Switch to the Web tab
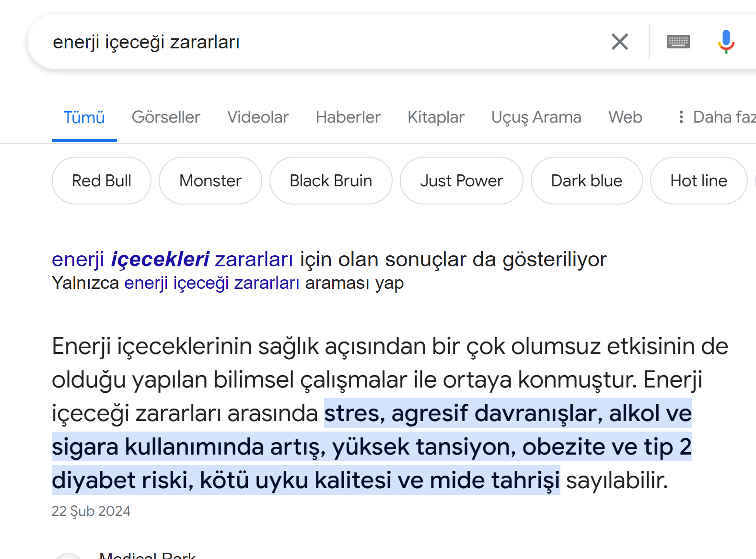756x559 pixels. pos(625,117)
